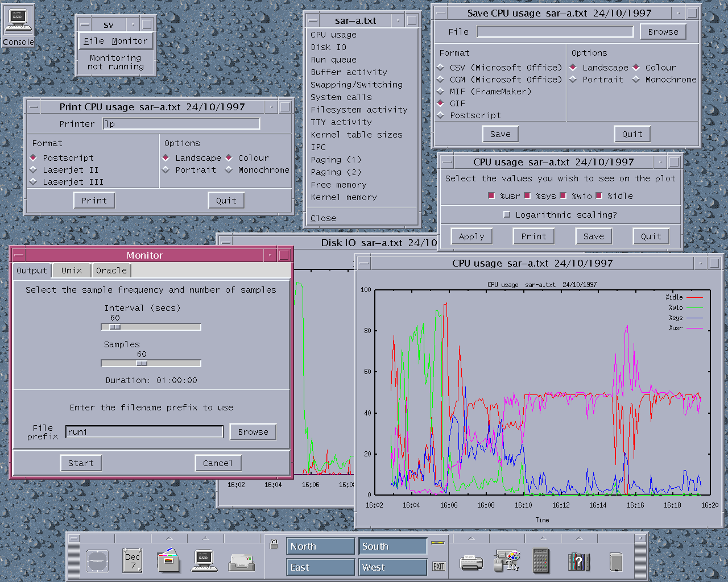
Task: Expand subpanel arrow above the Printer icon
Action: point(471,538)
